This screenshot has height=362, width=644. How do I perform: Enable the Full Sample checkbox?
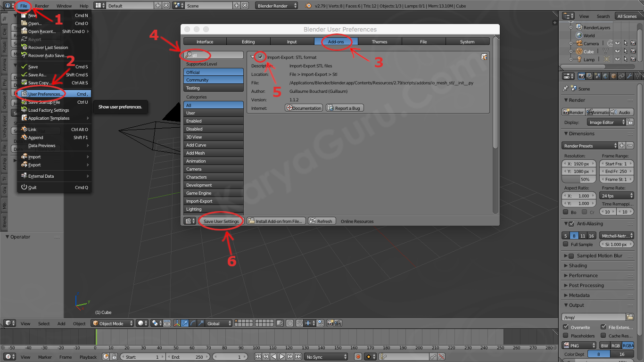click(566, 244)
